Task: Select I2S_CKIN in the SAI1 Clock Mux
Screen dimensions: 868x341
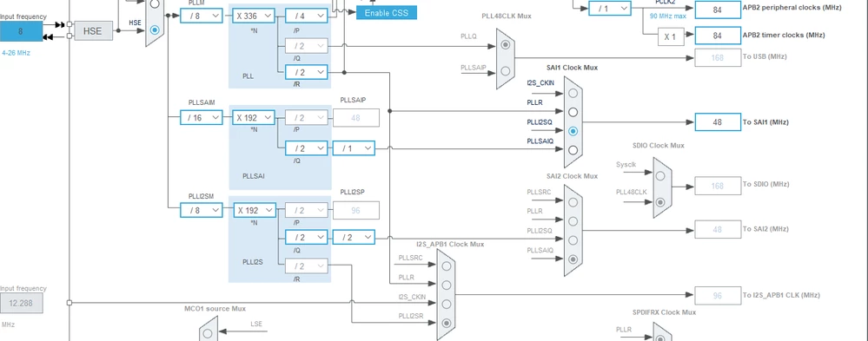Action: 573,93
